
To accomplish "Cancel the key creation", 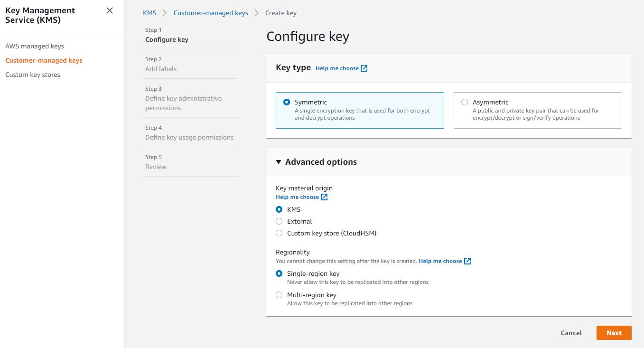I will tap(571, 333).
